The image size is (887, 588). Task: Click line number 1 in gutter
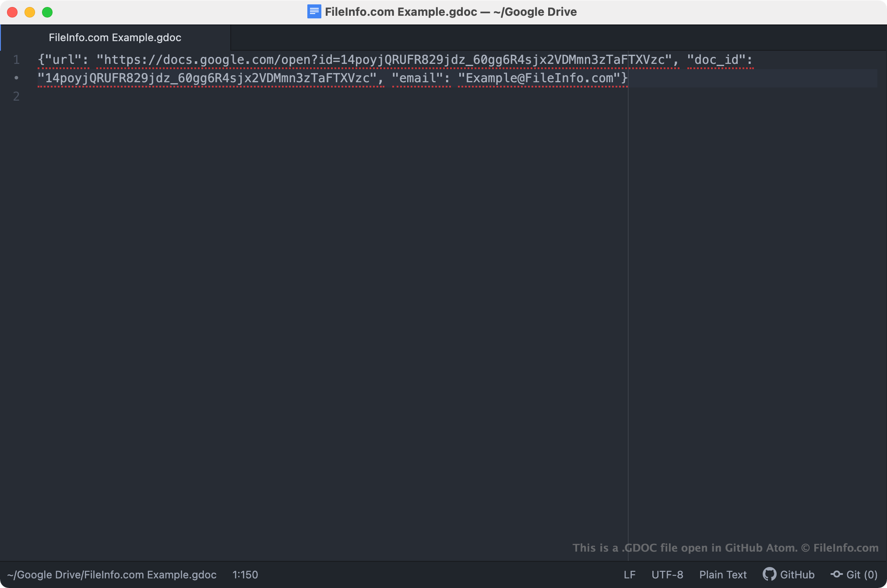(x=17, y=59)
